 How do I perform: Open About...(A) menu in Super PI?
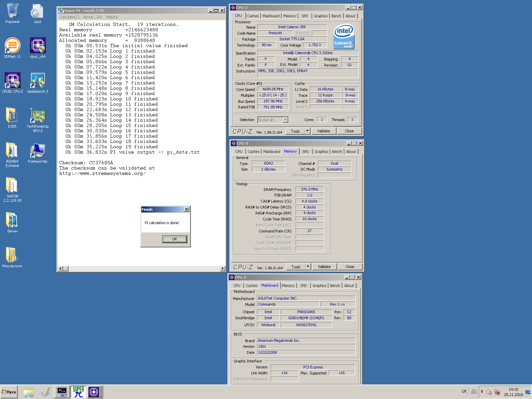click(x=92, y=17)
